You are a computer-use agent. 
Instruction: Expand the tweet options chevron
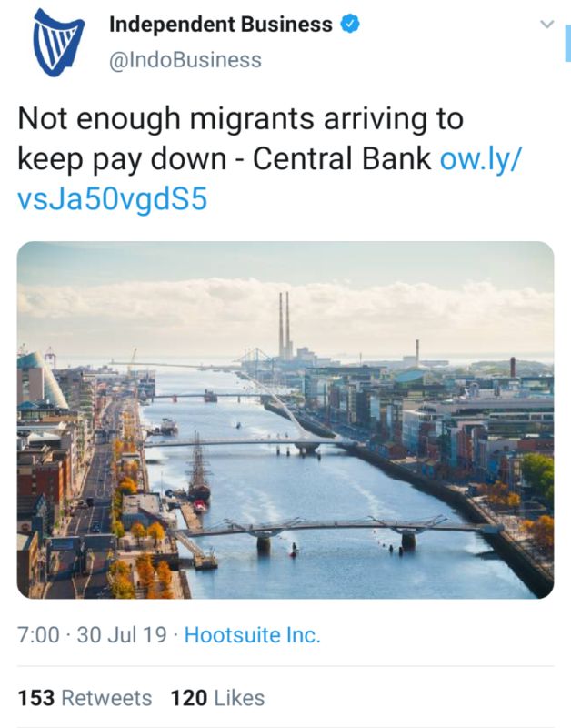547,24
